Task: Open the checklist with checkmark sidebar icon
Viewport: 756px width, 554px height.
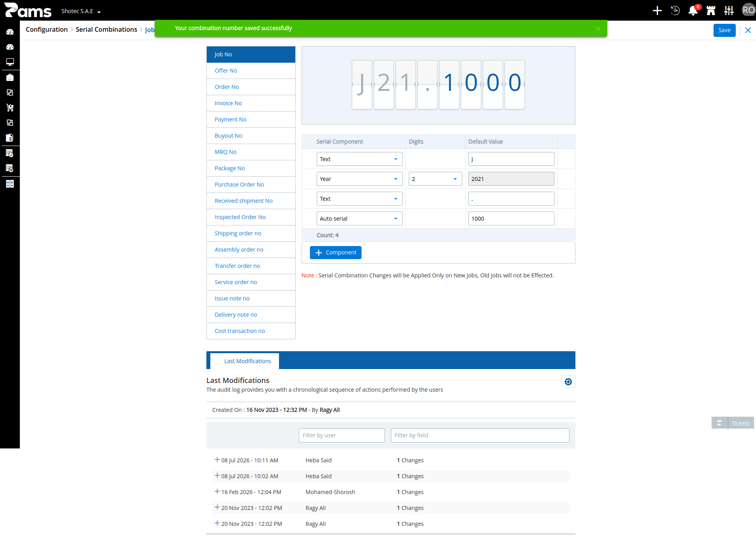Action: pyautogui.click(x=10, y=153)
